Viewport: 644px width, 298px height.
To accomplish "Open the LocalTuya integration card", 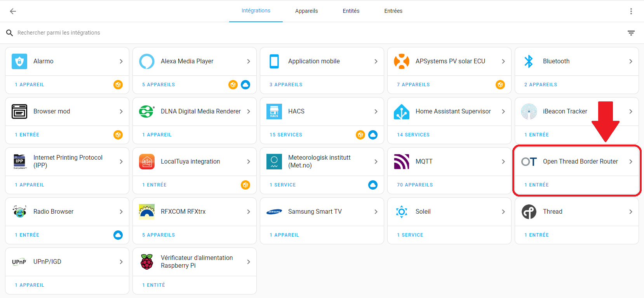I will point(190,162).
